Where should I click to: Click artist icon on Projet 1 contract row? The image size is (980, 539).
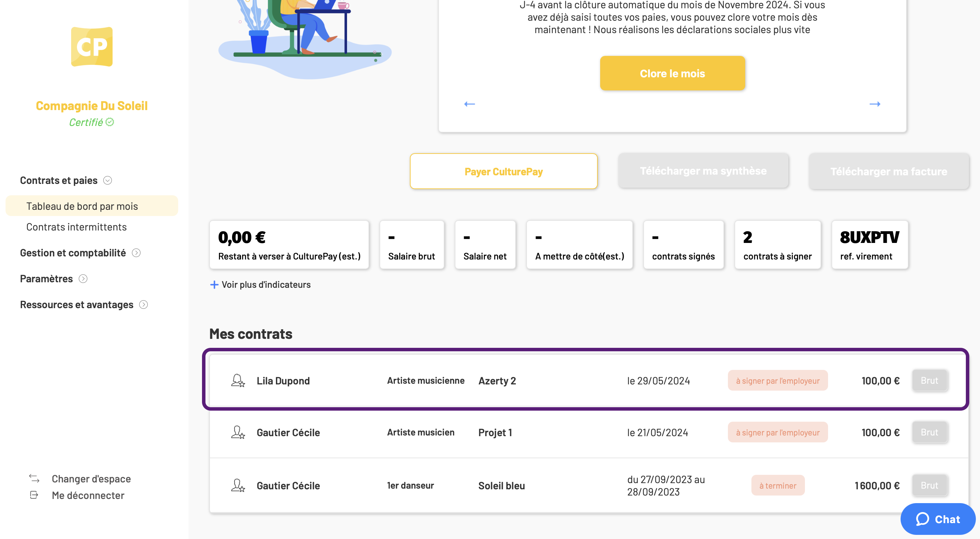pos(238,432)
